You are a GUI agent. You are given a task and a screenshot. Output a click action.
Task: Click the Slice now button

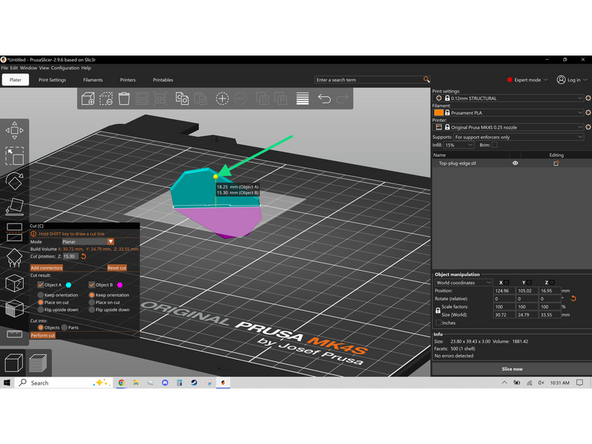tap(512, 369)
